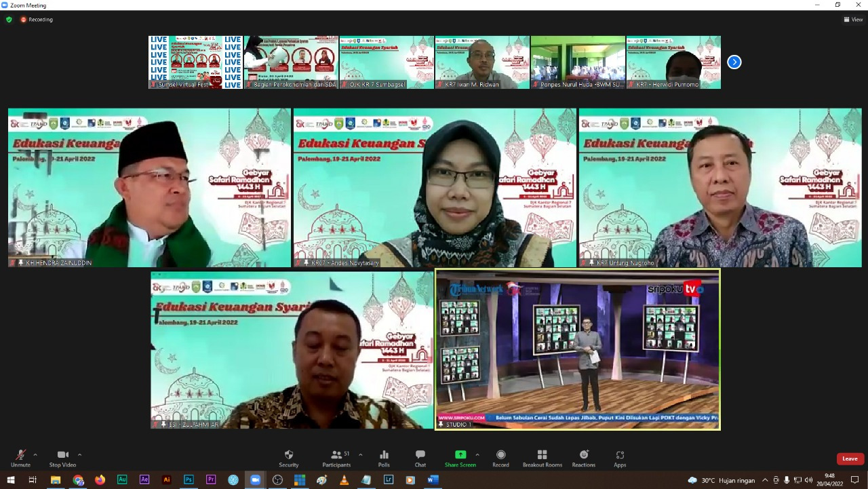Open the Participants panel
The height and width of the screenshot is (489, 868).
pyautogui.click(x=336, y=458)
